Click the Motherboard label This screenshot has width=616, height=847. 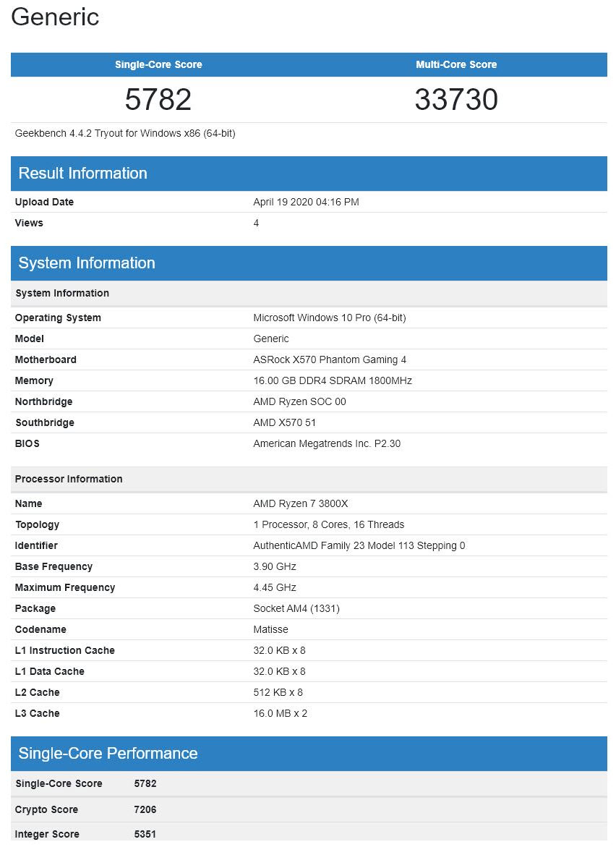(x=46, y=359)
